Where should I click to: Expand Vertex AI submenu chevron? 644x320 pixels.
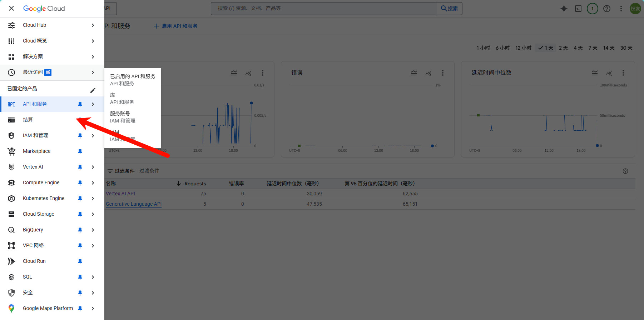click(93, 167)
